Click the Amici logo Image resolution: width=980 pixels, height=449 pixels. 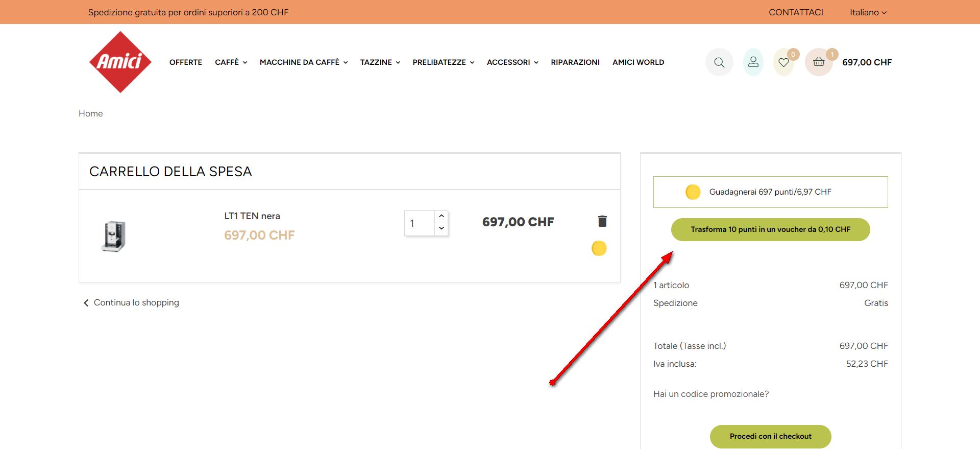[120, 62]
